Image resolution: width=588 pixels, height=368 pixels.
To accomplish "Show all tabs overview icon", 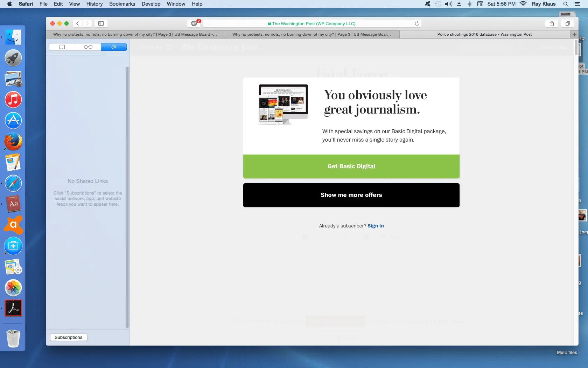I will (x=567, y=23).
